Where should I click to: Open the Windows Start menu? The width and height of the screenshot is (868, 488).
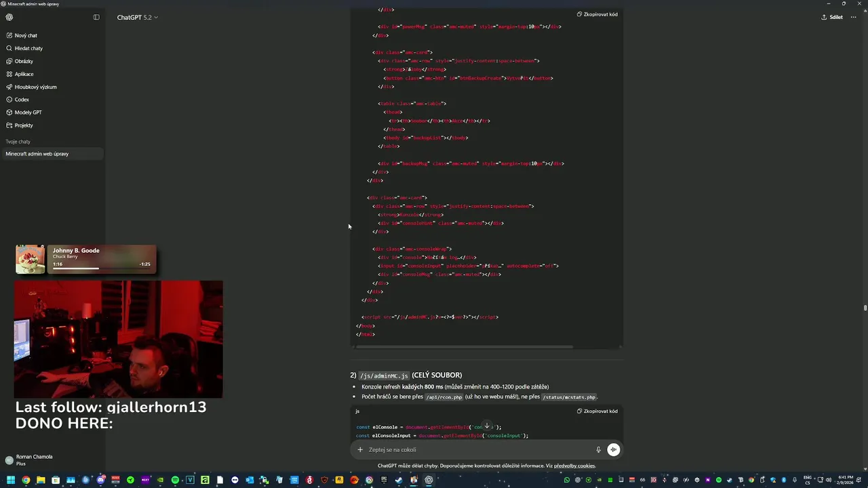coord(11,480)
